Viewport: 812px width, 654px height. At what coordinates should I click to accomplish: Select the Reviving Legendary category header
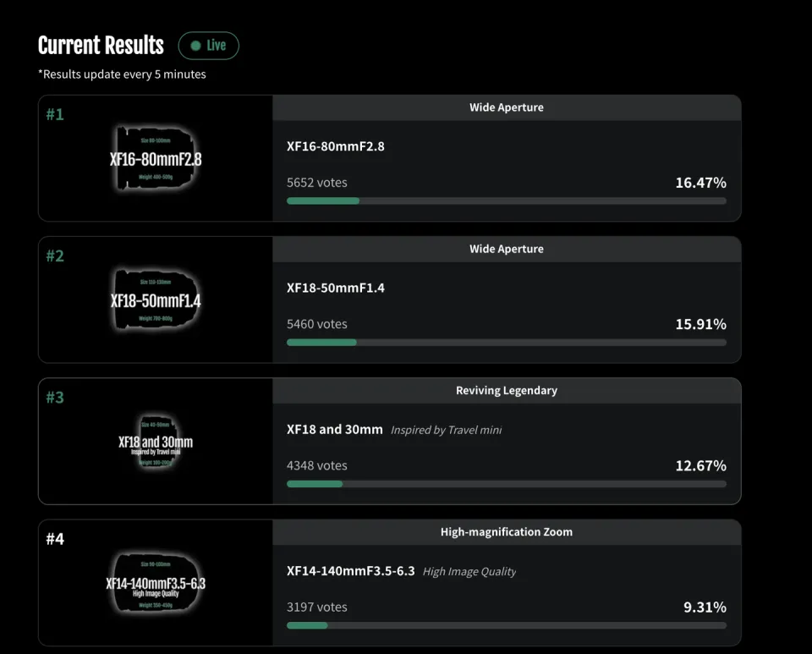coord(506,391)
